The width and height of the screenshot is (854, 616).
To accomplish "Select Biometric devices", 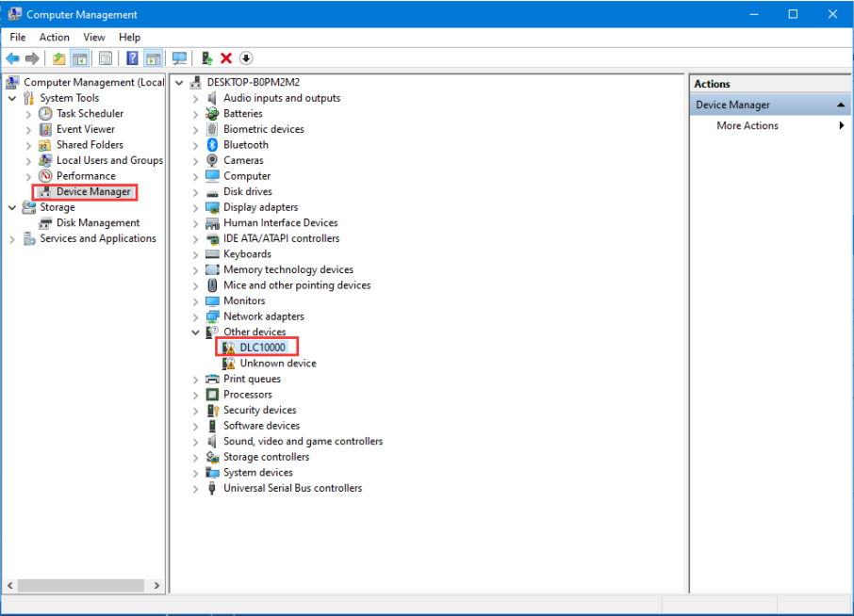I will [264, 130].
